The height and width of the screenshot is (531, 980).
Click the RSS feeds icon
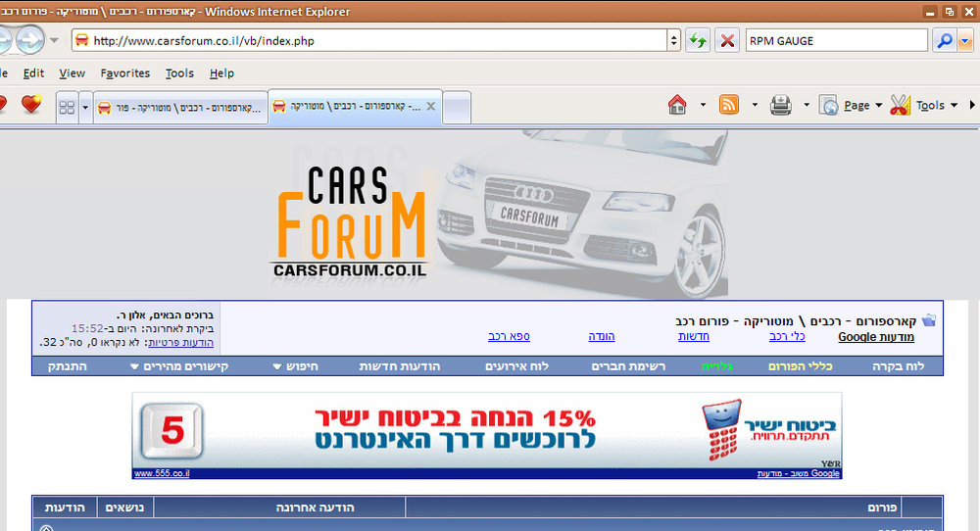coord(729,105)
